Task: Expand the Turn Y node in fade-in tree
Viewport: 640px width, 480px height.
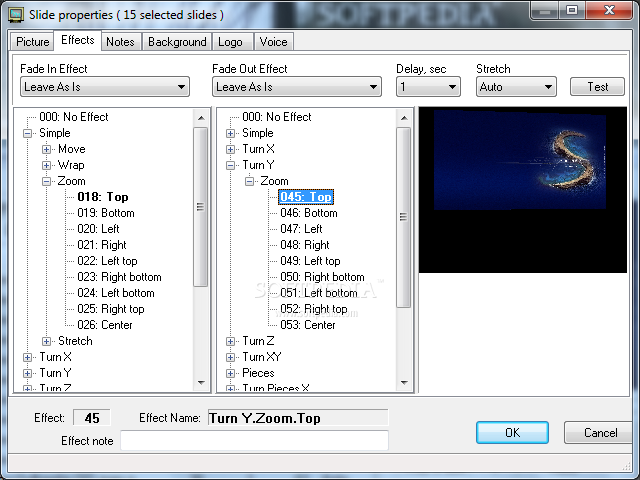Action: [27, 373]
